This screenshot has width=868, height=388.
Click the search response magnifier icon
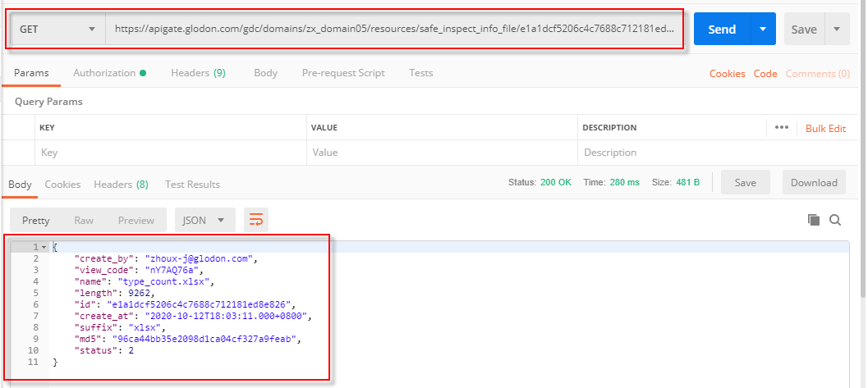click(x=835, y=220)
